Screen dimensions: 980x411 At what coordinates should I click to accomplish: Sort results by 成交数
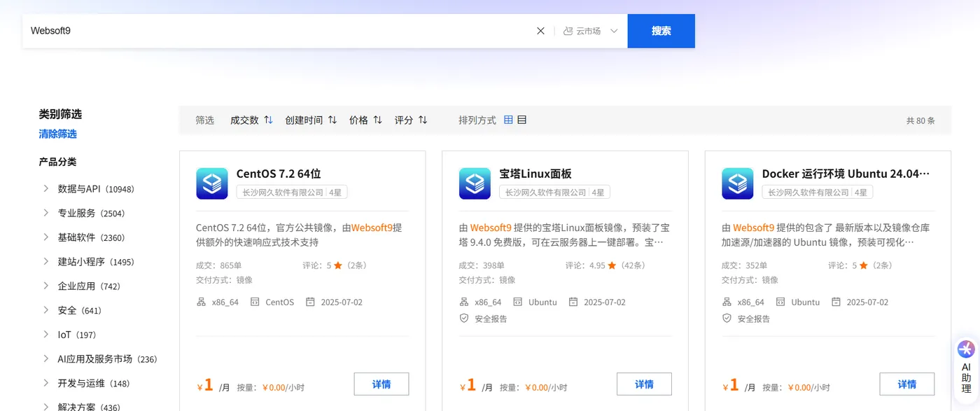(x=251, y=120)
